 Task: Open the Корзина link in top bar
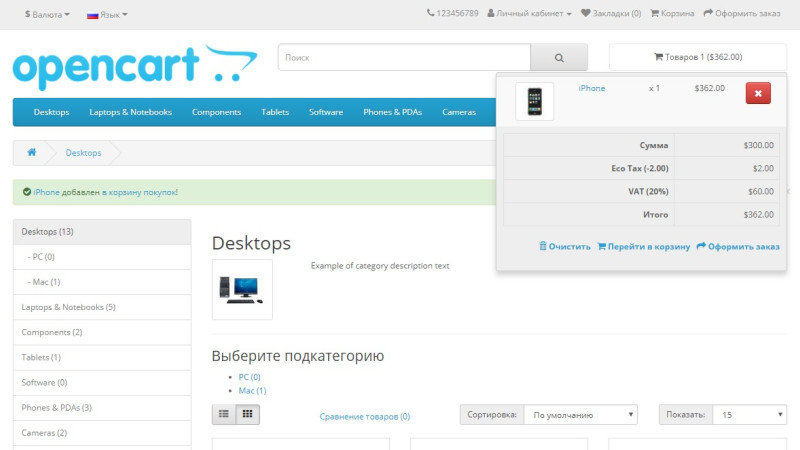pos(672,13)
